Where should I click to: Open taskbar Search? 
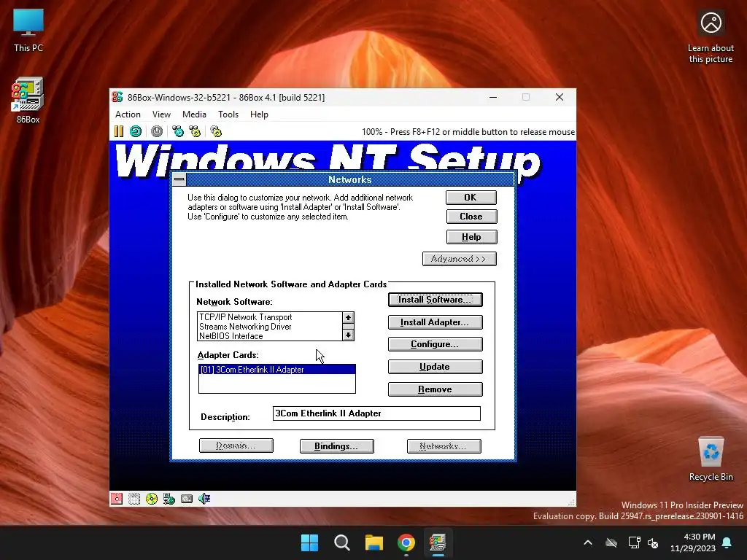pos(341,542)
